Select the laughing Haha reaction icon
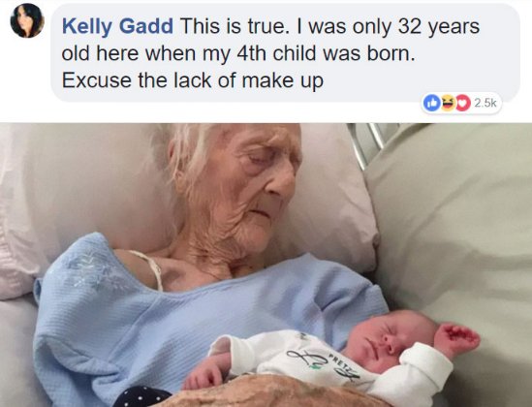The width and height of the screenshot is (532, 407). coord(448,103)
